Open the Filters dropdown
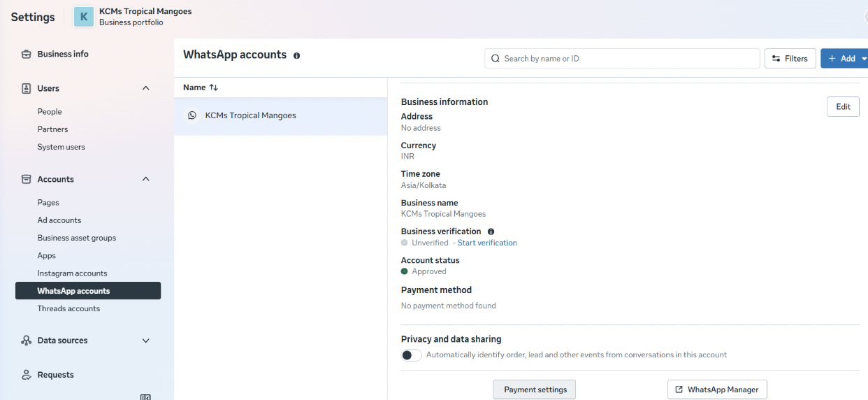 [x=790, y=59]
